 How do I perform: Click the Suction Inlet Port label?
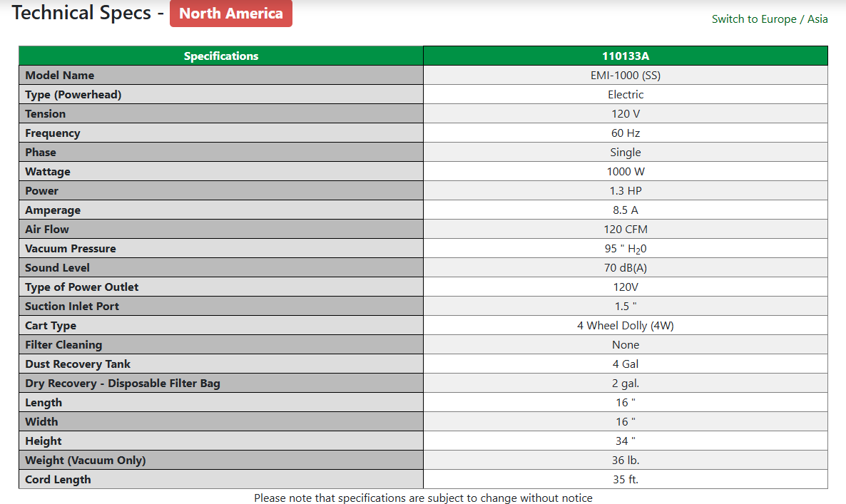coord(72,306)
